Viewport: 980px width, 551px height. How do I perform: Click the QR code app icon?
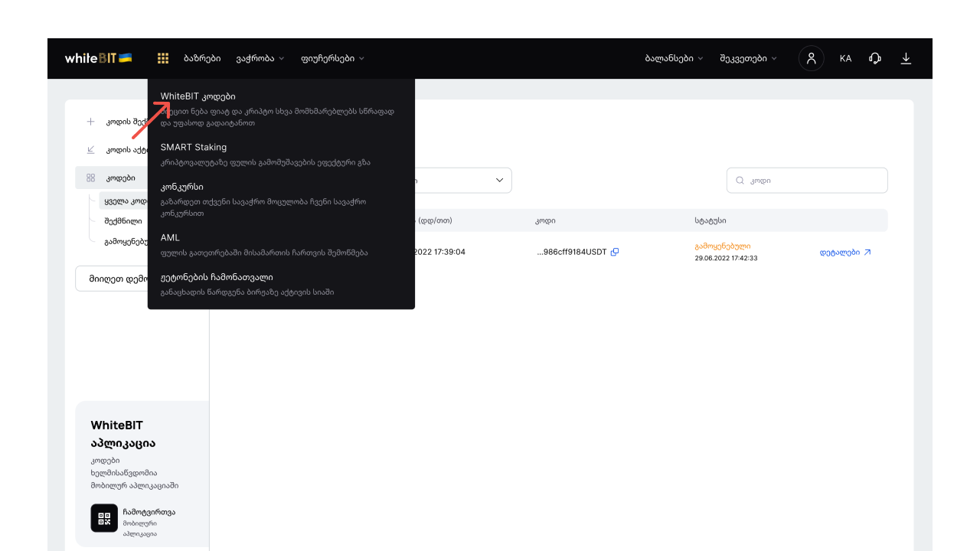click(x=104, y=518)
